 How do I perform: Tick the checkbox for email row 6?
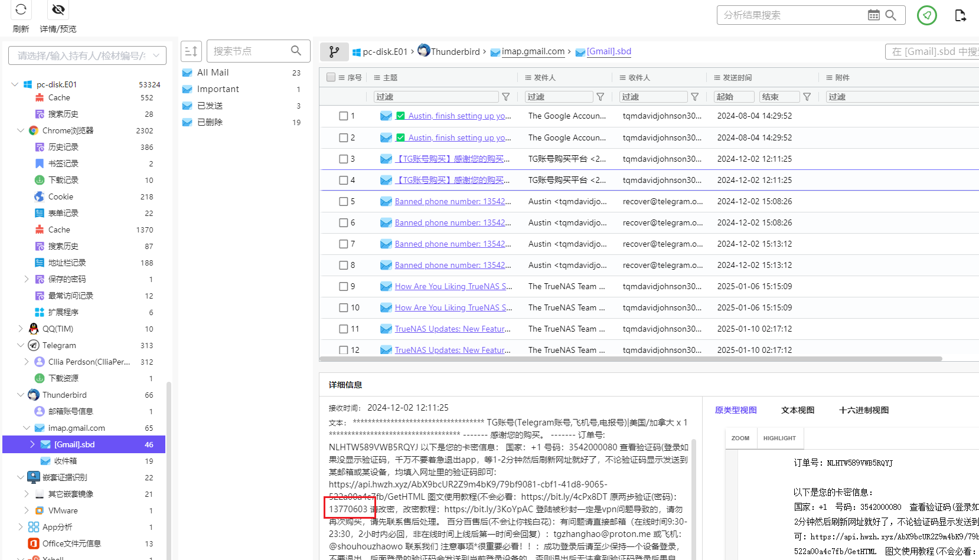click(x=344, y=222)
